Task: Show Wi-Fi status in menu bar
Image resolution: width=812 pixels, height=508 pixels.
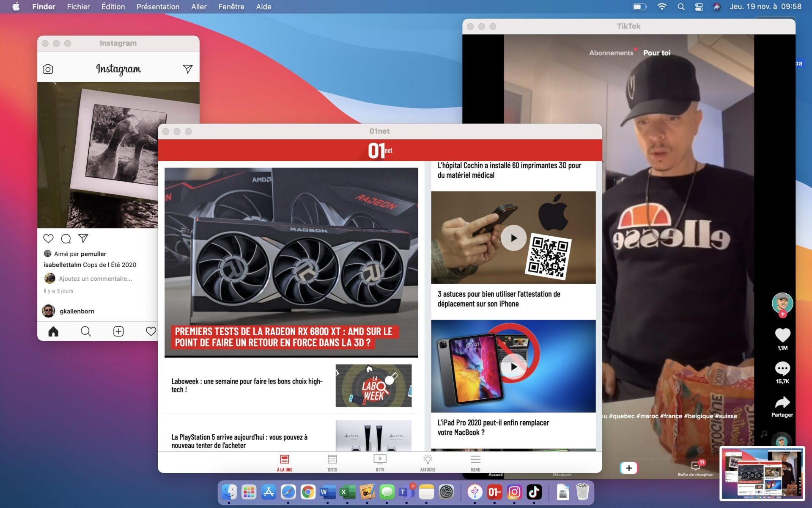Action: point(662,7)
